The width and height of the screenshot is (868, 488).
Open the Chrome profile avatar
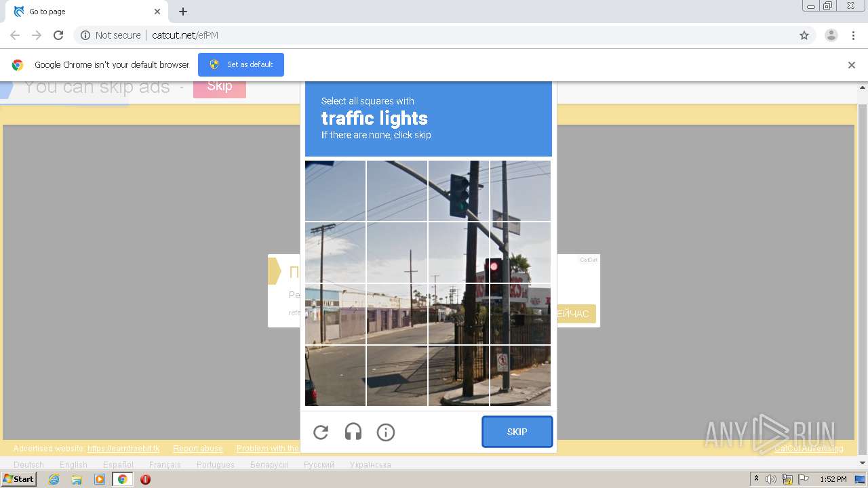coord(831,35)
